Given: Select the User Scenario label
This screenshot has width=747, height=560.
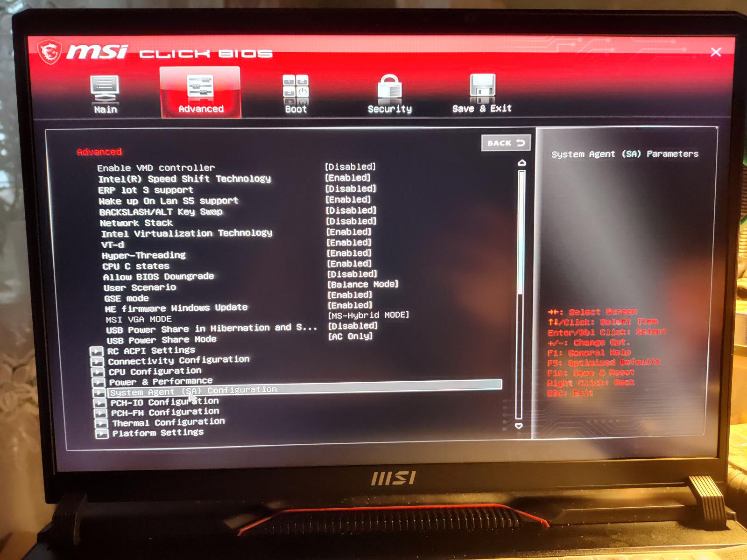Looking at the screenshot, I should point(140,287).
